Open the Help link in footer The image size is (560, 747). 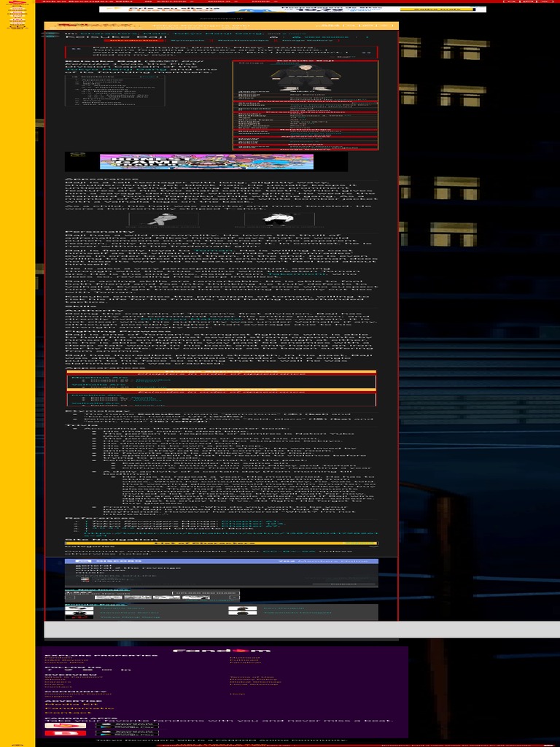tap(237, 694)
